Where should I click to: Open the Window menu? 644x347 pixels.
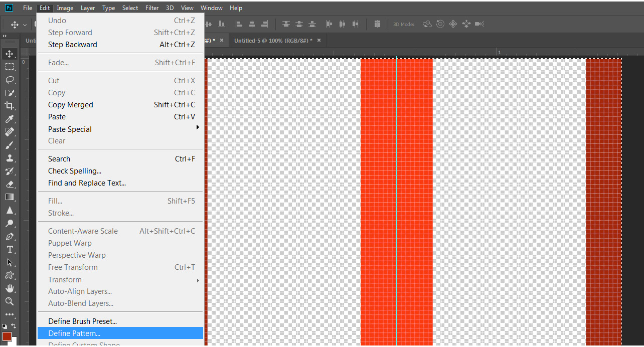pos(212,8)
